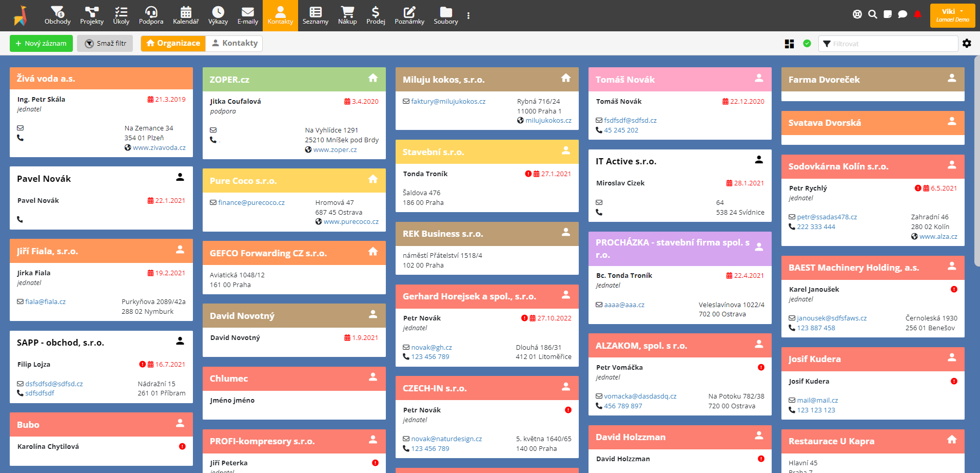Screen dimensions: 980x473
Task: Select contact name Tonda Troník on Stavební card
Action: (x=425, y=174)
